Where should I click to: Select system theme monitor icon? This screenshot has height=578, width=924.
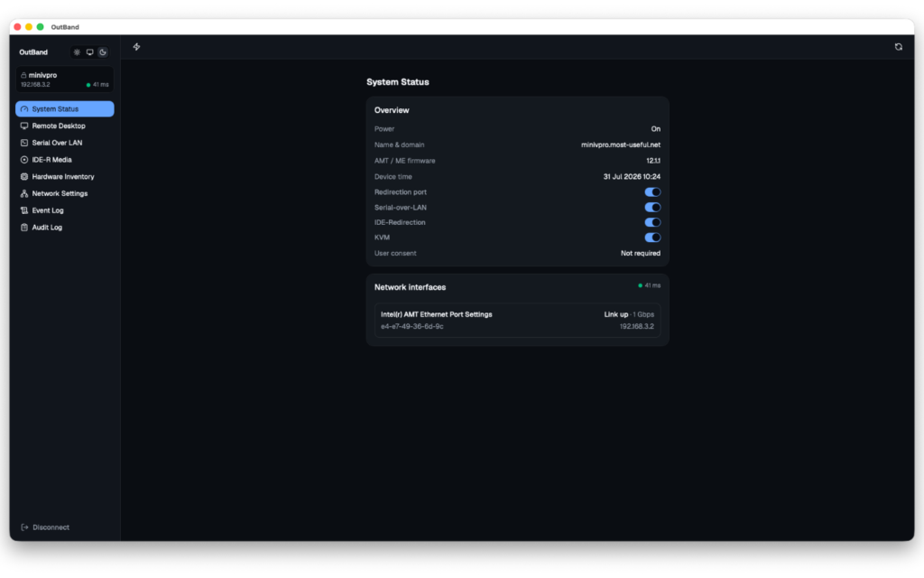pos(89,51)
